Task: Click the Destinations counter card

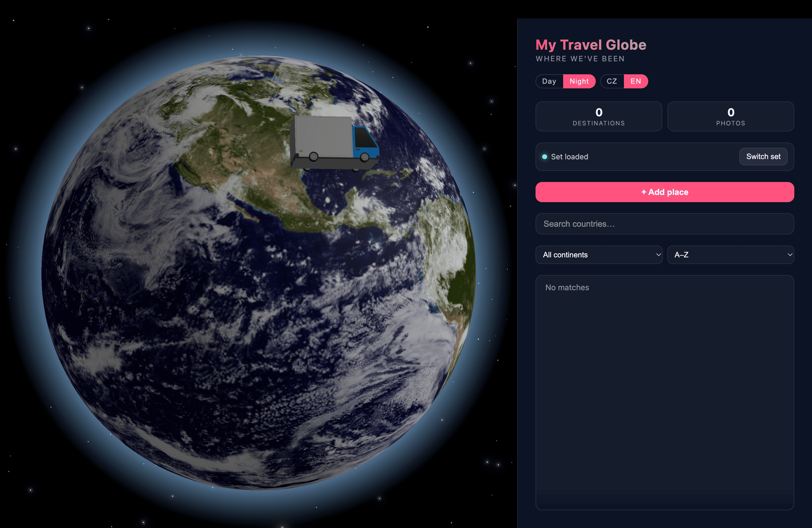Action: coord(599,116)
